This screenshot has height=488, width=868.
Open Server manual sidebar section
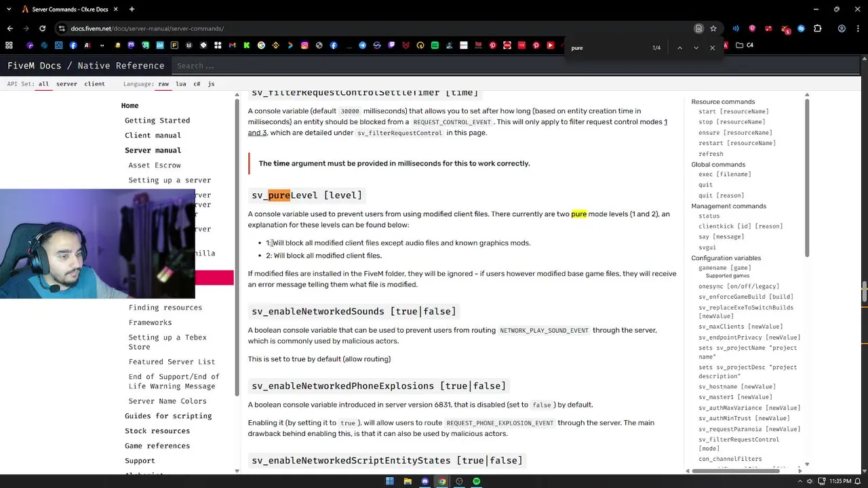153,150
